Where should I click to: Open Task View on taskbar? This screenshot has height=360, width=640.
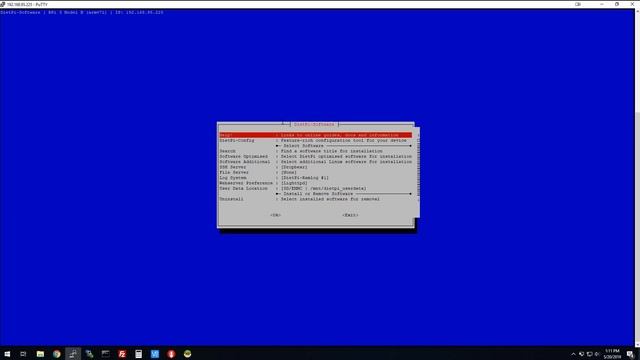(23, 354)
